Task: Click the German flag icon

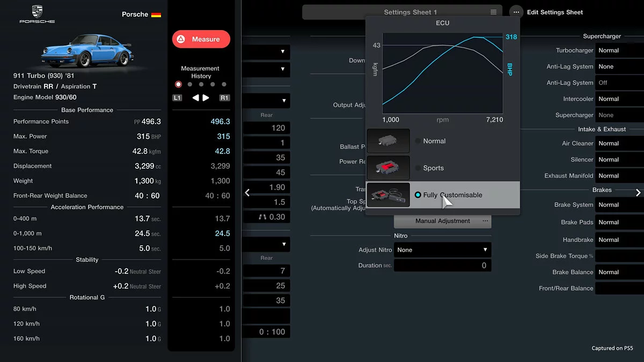Action: point(156,15)
